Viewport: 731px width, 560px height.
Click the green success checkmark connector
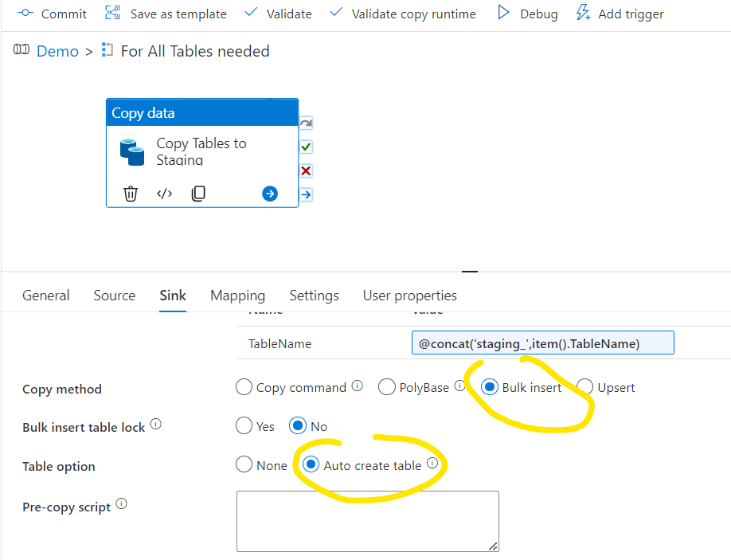306,147
